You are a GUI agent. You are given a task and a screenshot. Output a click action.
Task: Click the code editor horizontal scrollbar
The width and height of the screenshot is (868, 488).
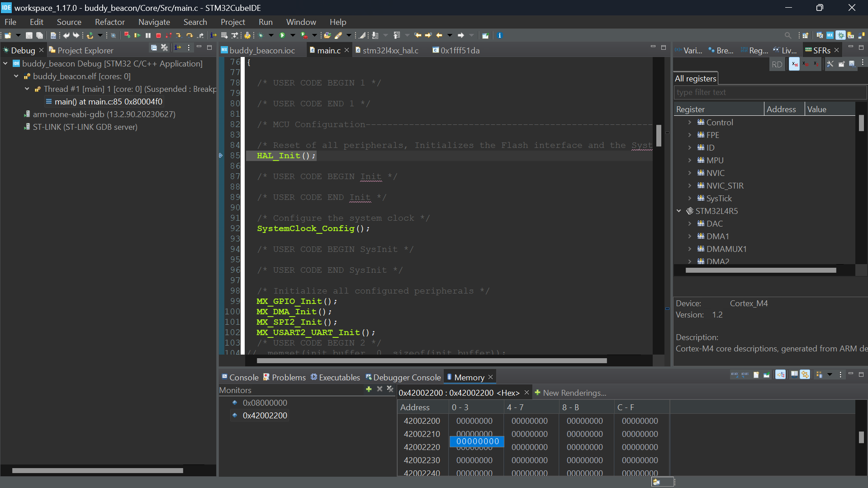coord(432,361)
